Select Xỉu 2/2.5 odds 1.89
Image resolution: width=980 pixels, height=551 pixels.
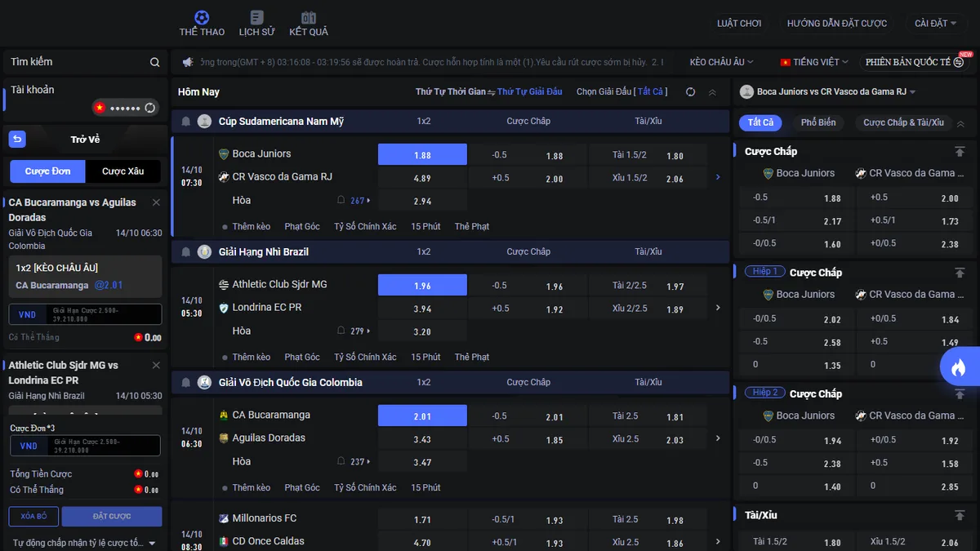(648, 309)
